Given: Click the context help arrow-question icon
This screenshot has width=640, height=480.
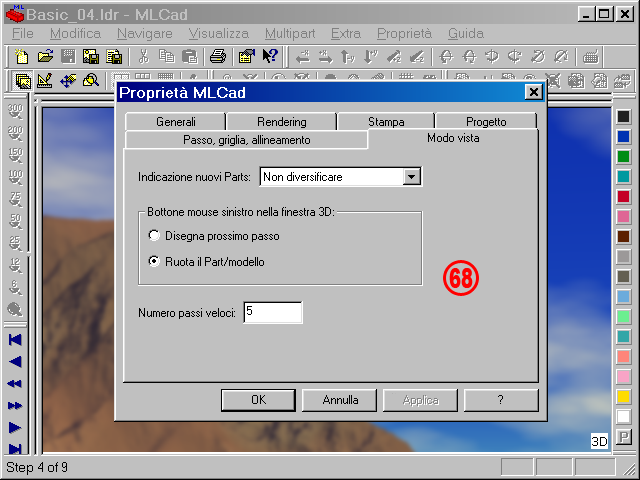Looking at the screenshot, I should 270,56.
